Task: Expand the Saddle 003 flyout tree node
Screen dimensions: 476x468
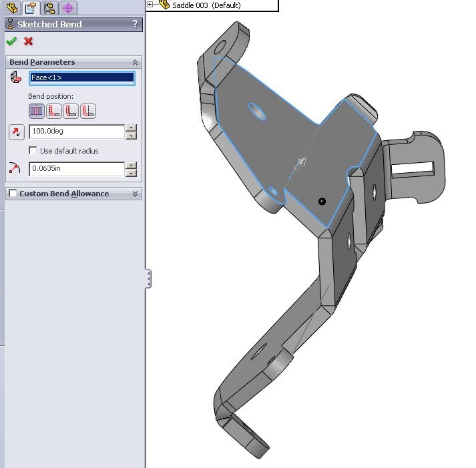Action: (x=150, y=4)
